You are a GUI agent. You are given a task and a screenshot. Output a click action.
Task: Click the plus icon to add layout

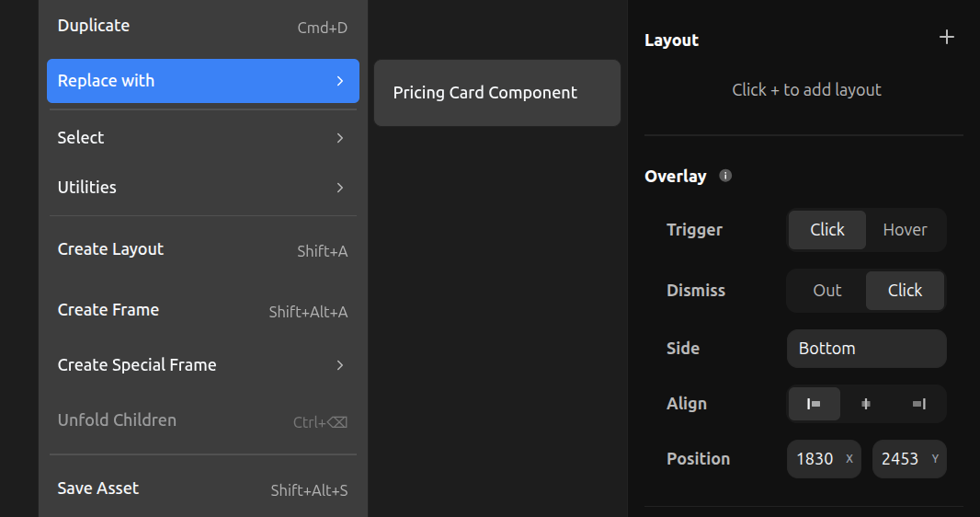(x=947, y=38)
